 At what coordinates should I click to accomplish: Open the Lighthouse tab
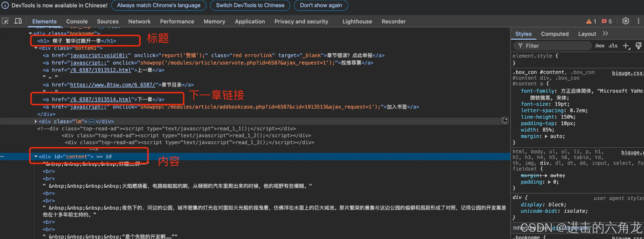(x=357, y=21)
